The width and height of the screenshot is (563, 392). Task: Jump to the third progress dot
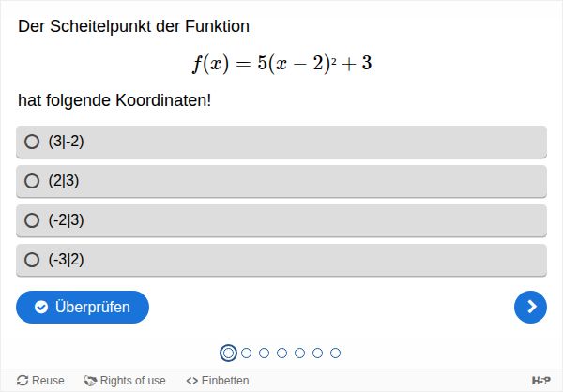[264, 353]
